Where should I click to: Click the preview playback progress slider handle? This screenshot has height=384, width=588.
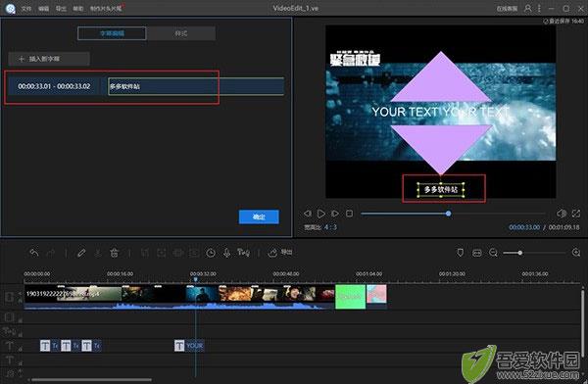tap(448, 214)
